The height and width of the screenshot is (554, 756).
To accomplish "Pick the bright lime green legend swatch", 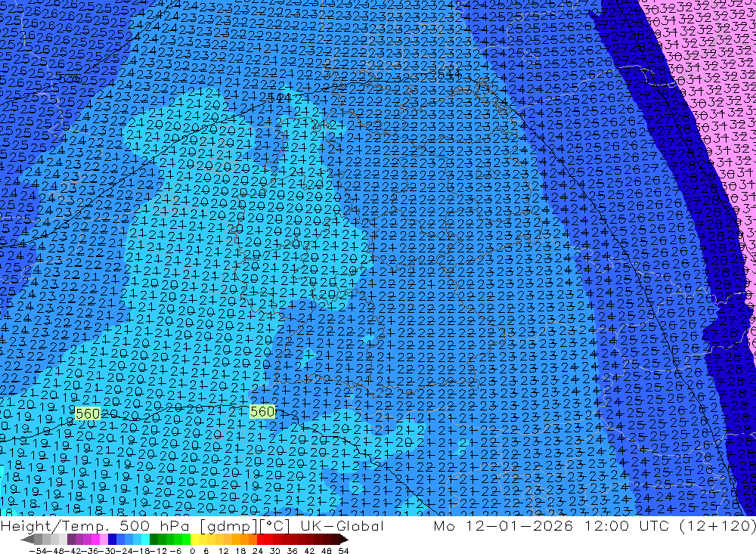I will (186, 540).
